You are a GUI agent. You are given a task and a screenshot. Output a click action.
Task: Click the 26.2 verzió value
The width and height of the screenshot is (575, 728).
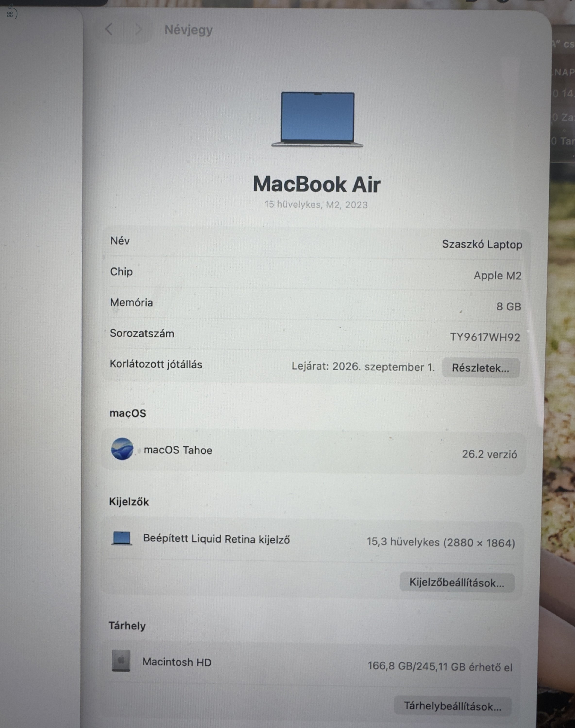click(x=490, y=454)
